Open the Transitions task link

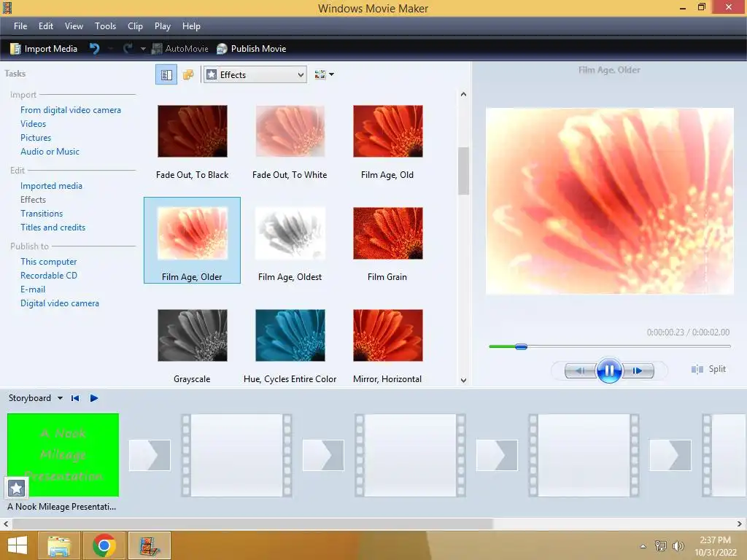pos(42,214)
